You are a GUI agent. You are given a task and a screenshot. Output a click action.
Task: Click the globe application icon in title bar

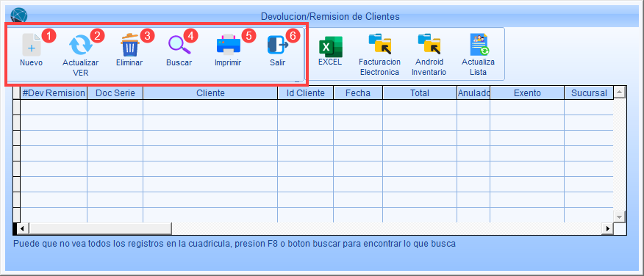19,16
